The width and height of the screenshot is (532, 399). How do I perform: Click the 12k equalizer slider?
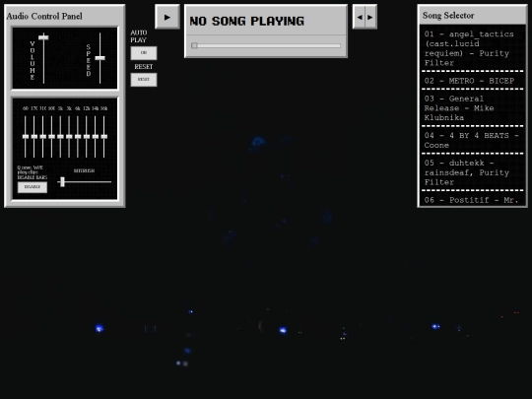click(87, 137)
